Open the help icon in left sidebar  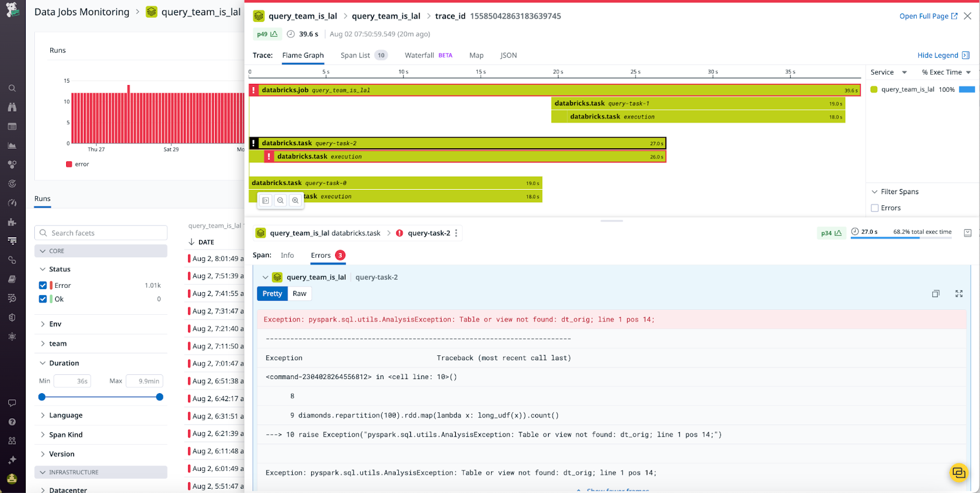[12, 422]
